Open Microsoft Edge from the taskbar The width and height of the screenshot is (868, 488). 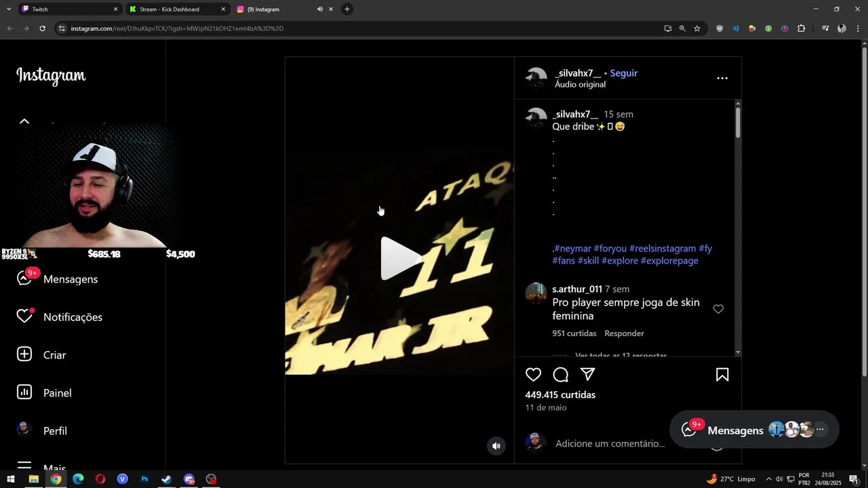(78, 479)
